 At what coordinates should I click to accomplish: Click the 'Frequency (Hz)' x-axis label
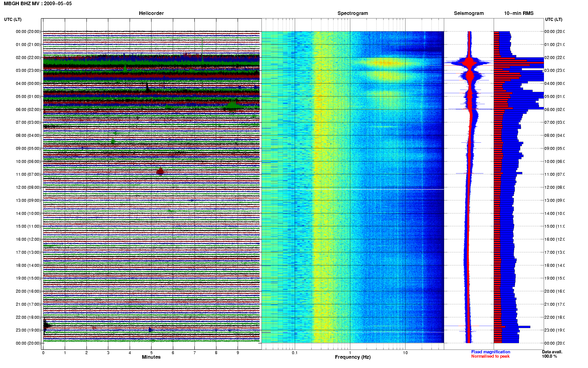353,357
